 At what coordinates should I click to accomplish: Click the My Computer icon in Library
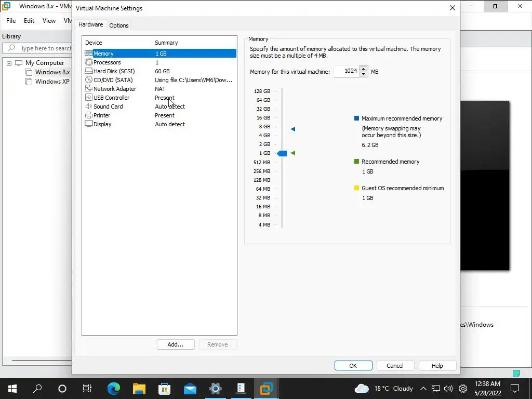click(19, 63)
